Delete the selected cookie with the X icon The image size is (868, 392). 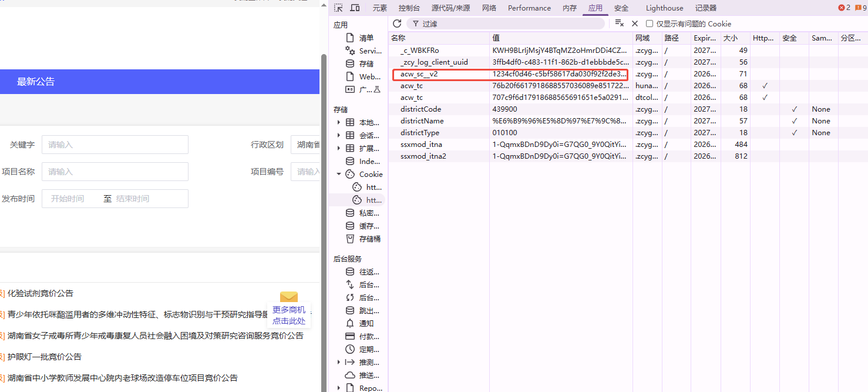pos(634,24)
